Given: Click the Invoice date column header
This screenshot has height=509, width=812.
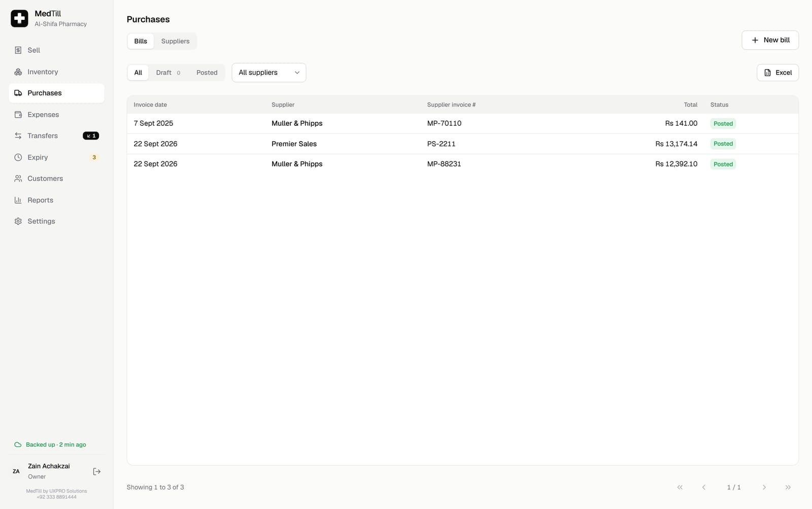Looking at the screenshot, I should point(150,105).
